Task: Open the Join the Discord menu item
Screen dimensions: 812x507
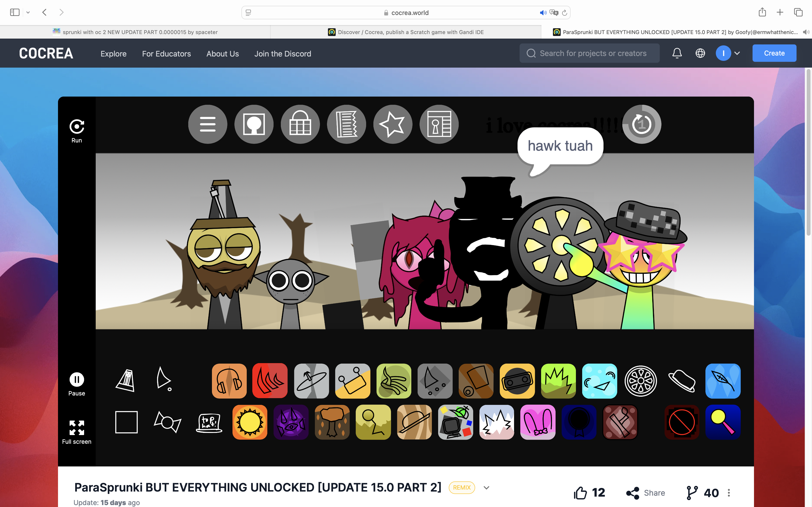Action: pyautogui.click(x=283, y=54)
